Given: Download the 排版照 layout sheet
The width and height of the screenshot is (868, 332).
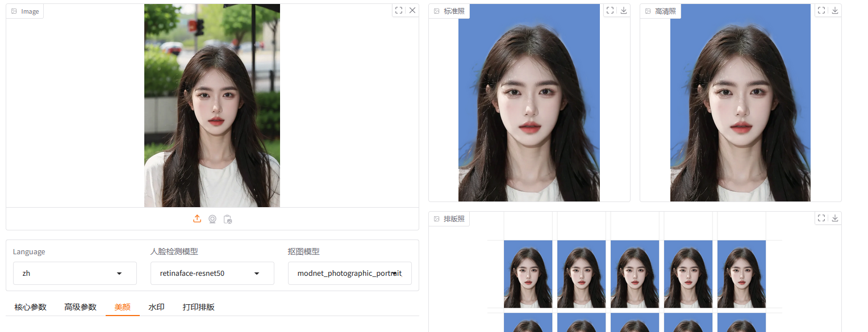Looking at the screenshot, I should 835,218.
